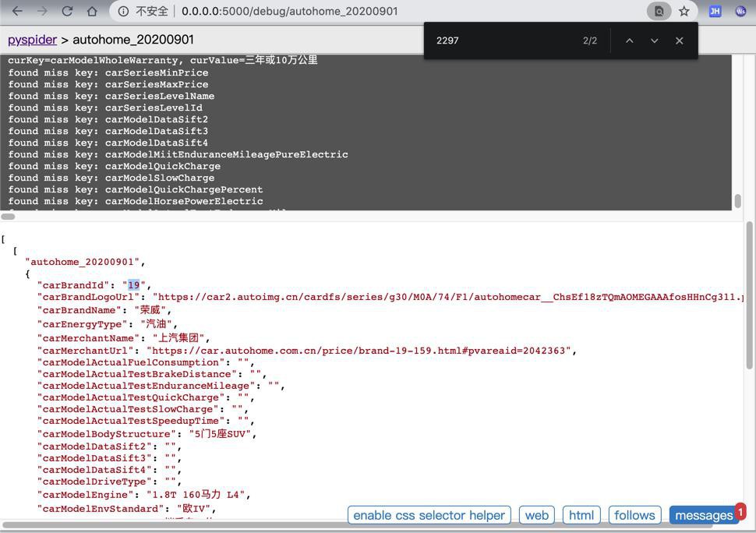Click the carModelEngine value 1.8T 160马力 L4
Viewport: 756px width, 533px height.
[196, 495]
